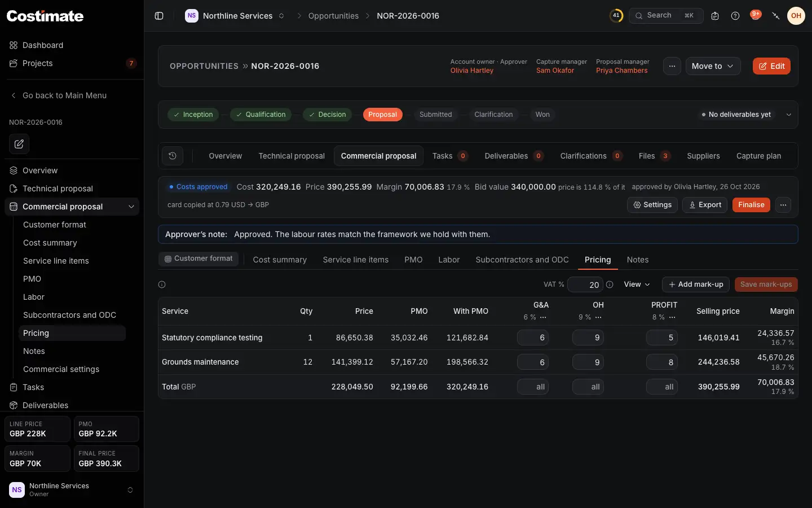Select Labor in the sidebar
Screen dimensions: 812x508
tap(34, 297)
